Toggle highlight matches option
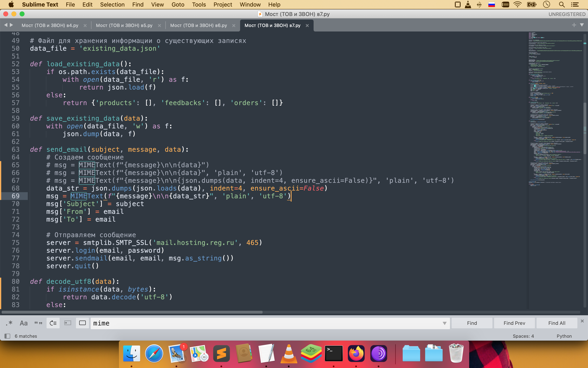Image resolution: width=588 pixels, height=368 pixels. point(82,323)
